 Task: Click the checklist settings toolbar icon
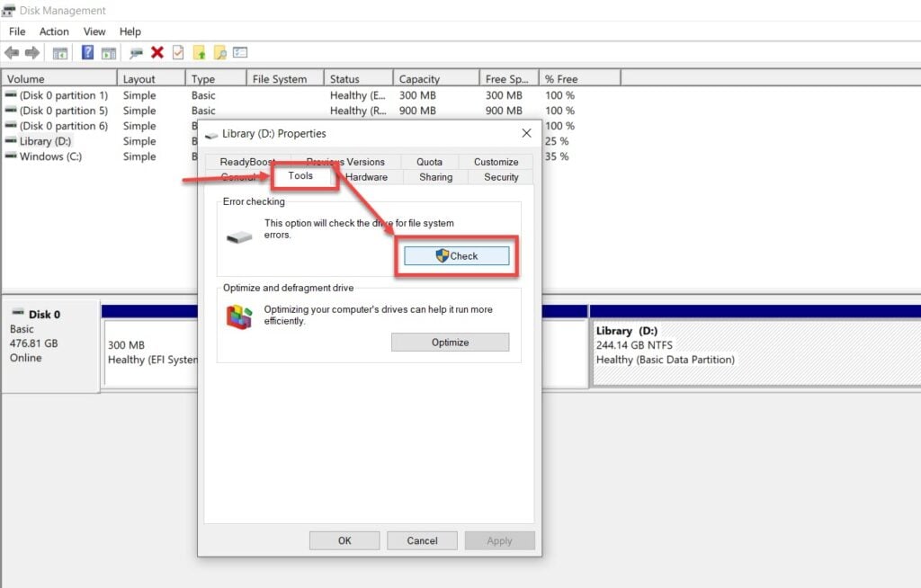(x=240, y=53)
